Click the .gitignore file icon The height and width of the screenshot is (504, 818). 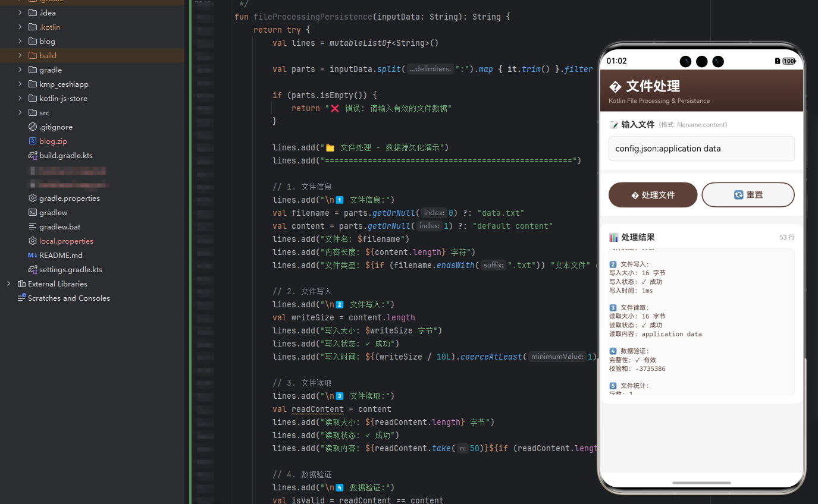pos(33,127)
